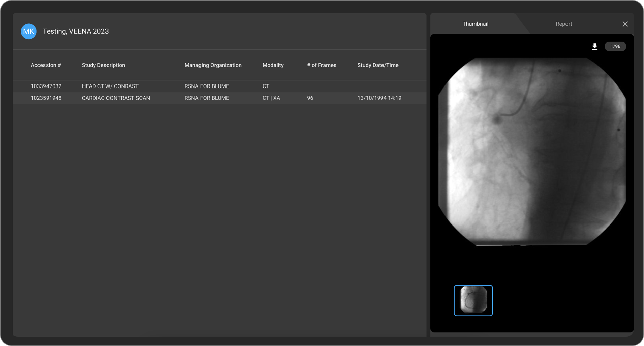The image size is (644, 346).
Task: Click the 13/10/1994 14:19 study date cell
Action: pyautogui.click(x=379, y=98)
